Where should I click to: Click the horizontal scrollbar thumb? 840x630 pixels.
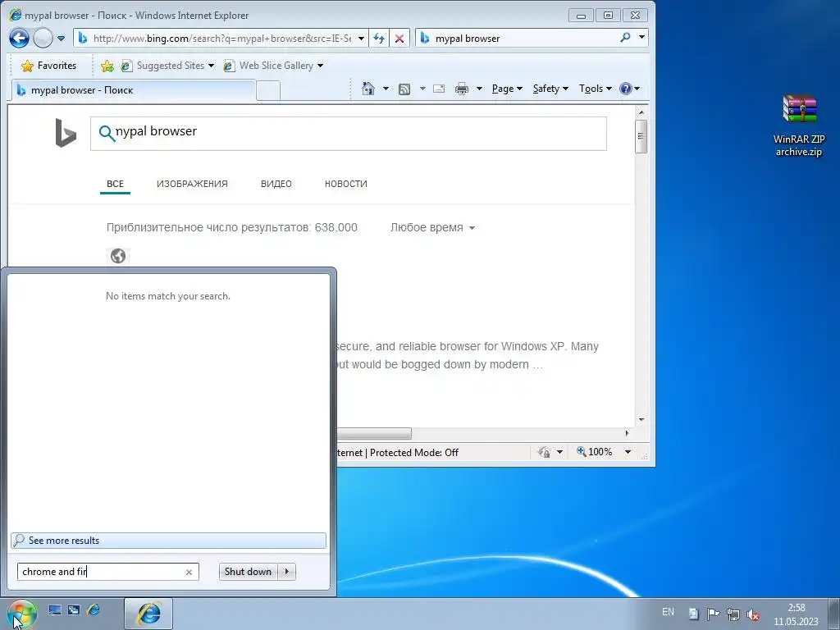pyautogui.click(x=374, y=433)
